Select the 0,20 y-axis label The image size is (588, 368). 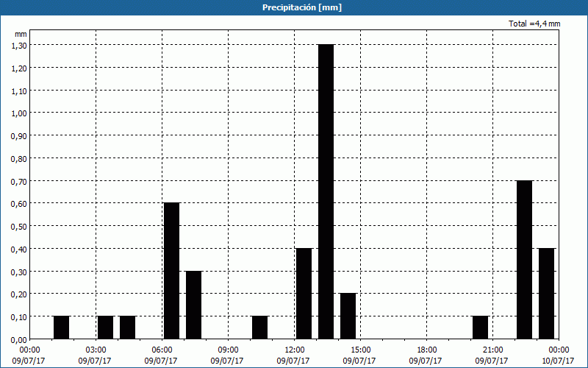click(19, 294)
